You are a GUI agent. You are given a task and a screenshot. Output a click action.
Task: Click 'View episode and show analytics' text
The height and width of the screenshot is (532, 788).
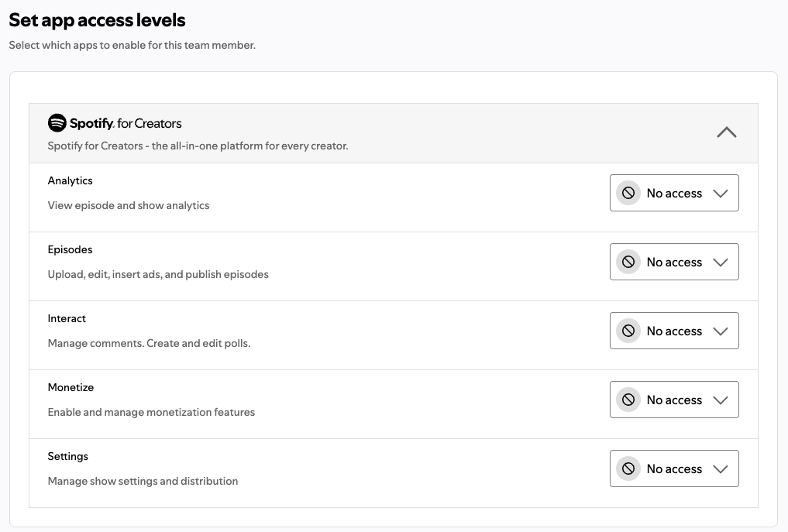128,205
